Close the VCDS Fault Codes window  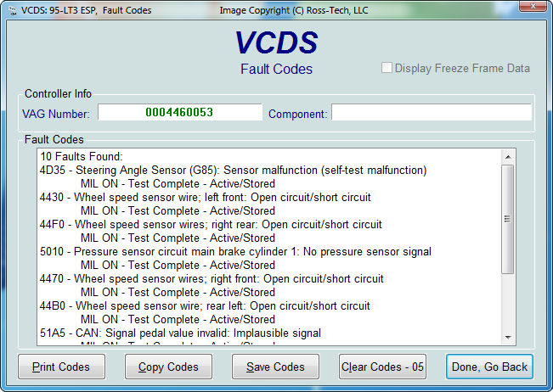click(533, 6)
